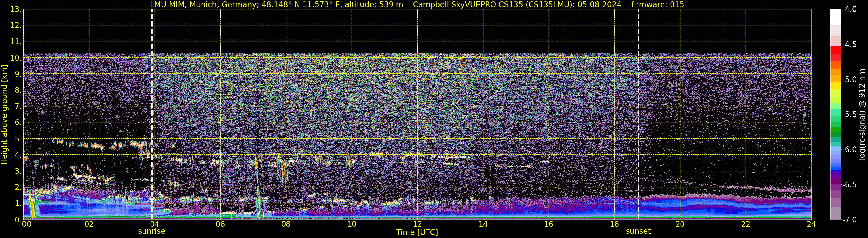Click the 20 tick label on the time axis
The image size is (868, 238).
680,224
